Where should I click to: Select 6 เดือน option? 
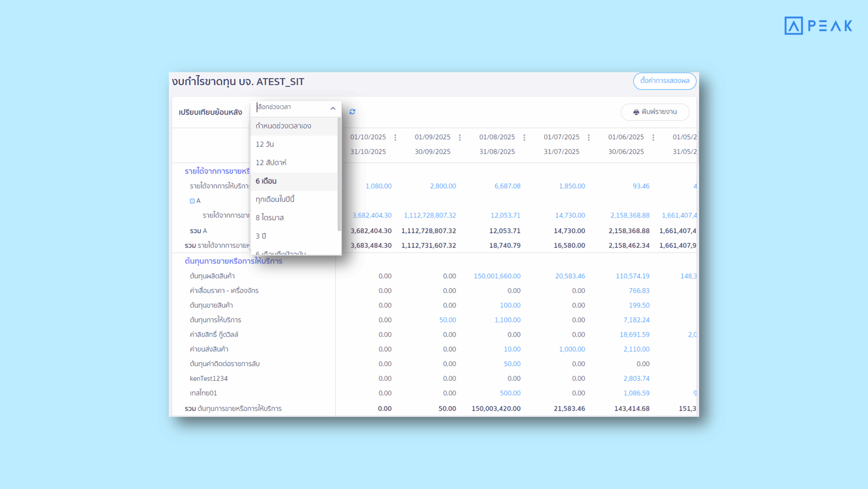(266, 181)
